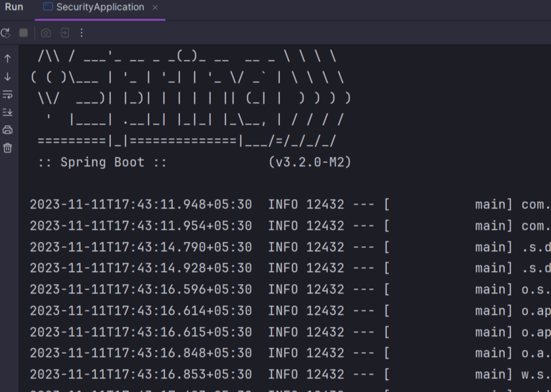Click the exit/attach icon in the run toolbar

click(x=65, y=33)
